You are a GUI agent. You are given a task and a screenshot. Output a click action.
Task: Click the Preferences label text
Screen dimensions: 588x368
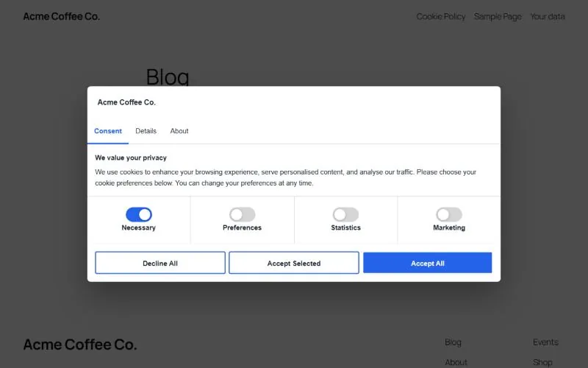[243, 227]
